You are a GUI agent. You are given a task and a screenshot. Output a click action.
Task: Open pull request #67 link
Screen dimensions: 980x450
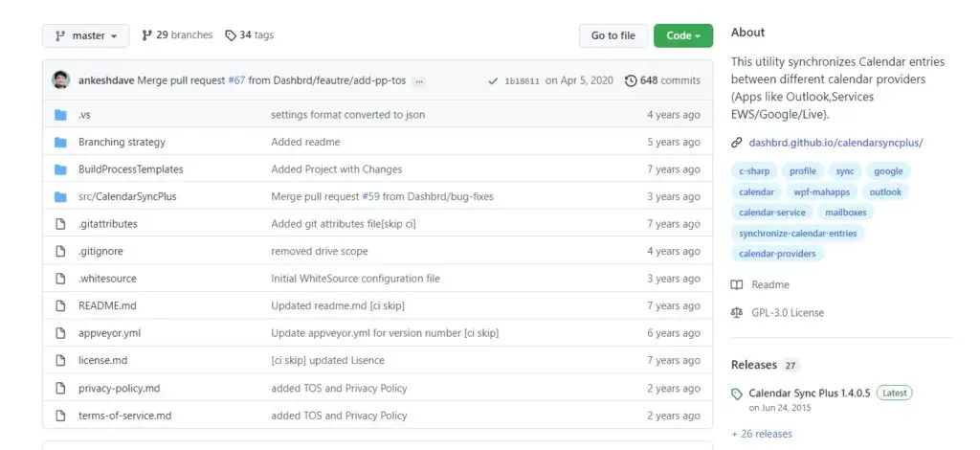[236, 80]
